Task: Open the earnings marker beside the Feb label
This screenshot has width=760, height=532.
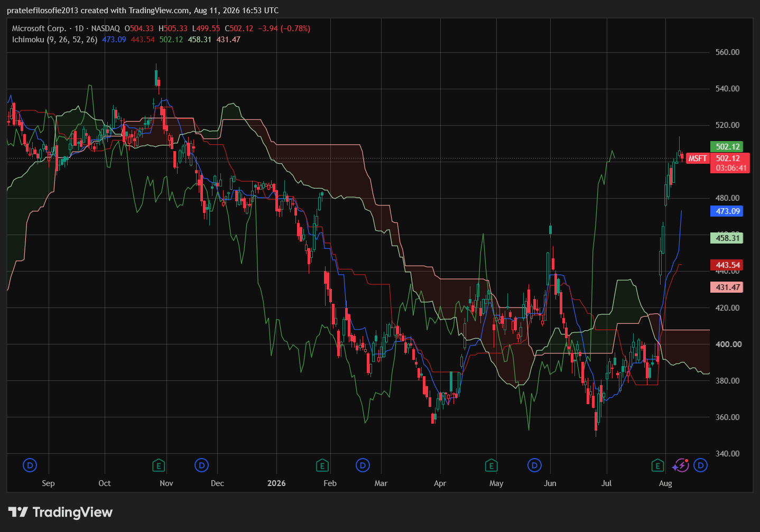Action: (x=322, y=465)
